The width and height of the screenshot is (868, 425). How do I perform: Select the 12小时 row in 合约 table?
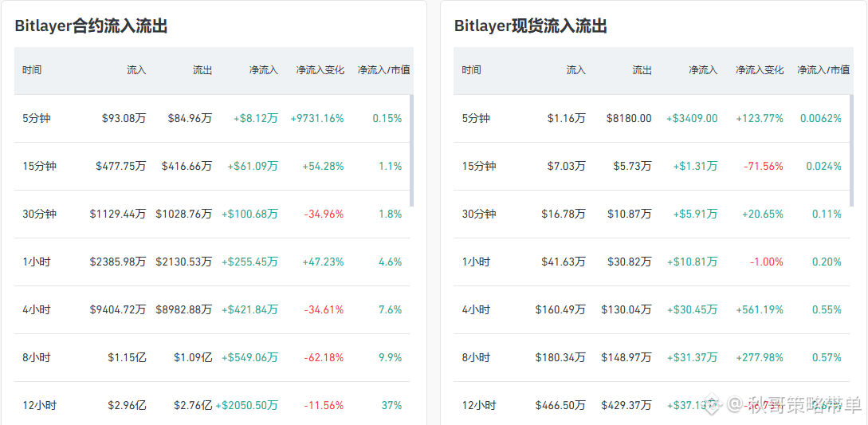pos(212,403)
